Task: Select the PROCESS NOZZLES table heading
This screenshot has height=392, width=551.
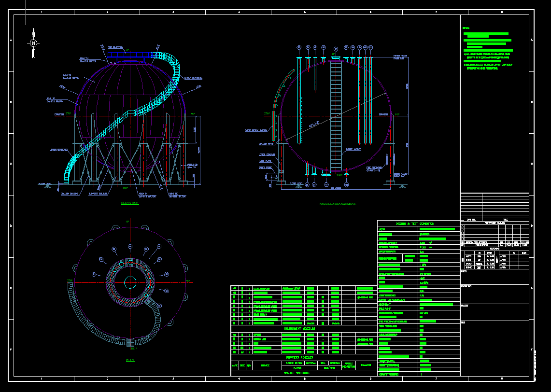Action: point(299,357)
